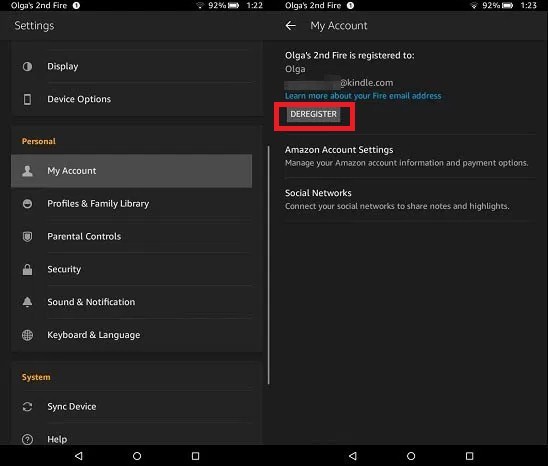
Task: Open Profiles & Family Library
Action: [x=131, y=203]
